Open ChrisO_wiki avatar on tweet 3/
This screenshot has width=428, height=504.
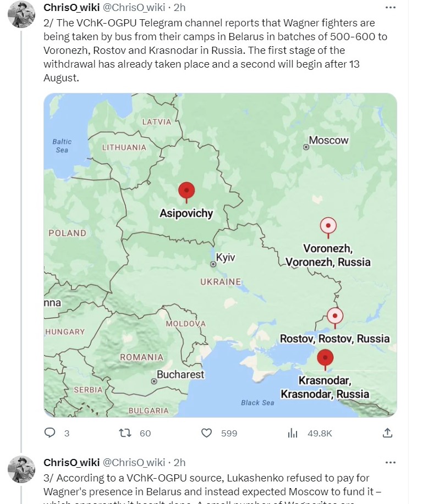21,468
